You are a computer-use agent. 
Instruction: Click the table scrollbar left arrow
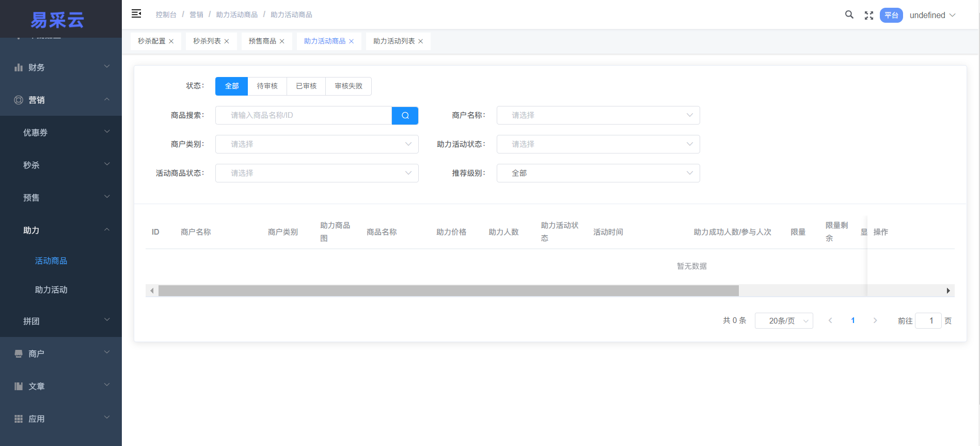point(152,291)
